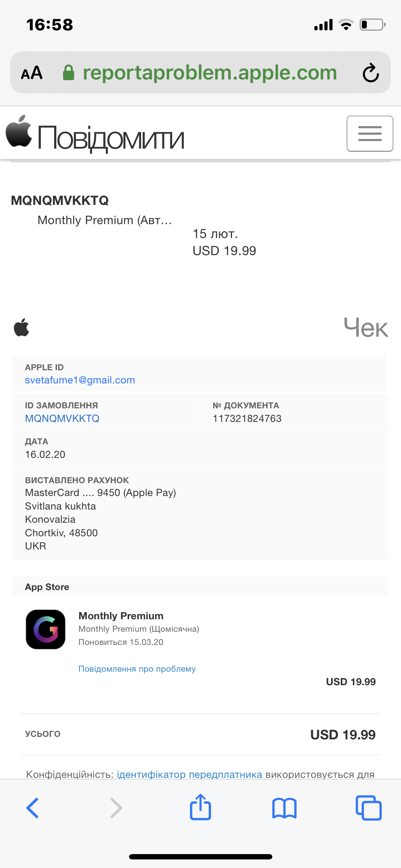
Task: Tap the padlock icon in the address bar
Action: 69,73
